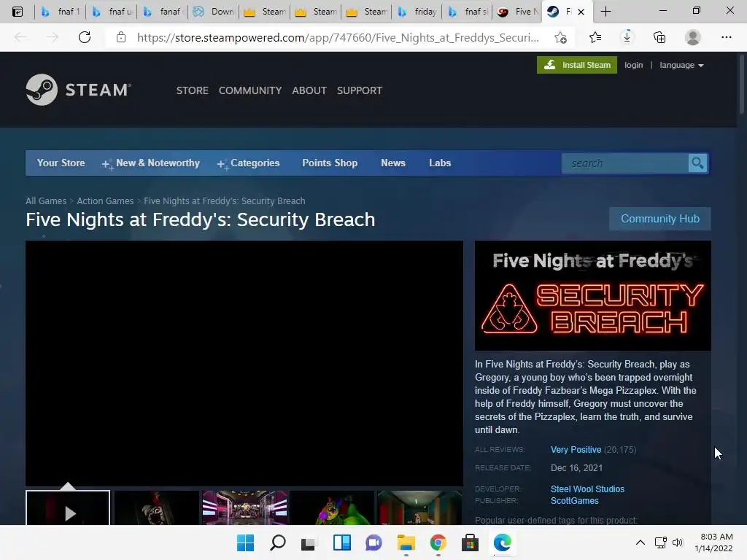747x560 pixels.
Task: Open the Edge favorites list icon
Action: 595,37
